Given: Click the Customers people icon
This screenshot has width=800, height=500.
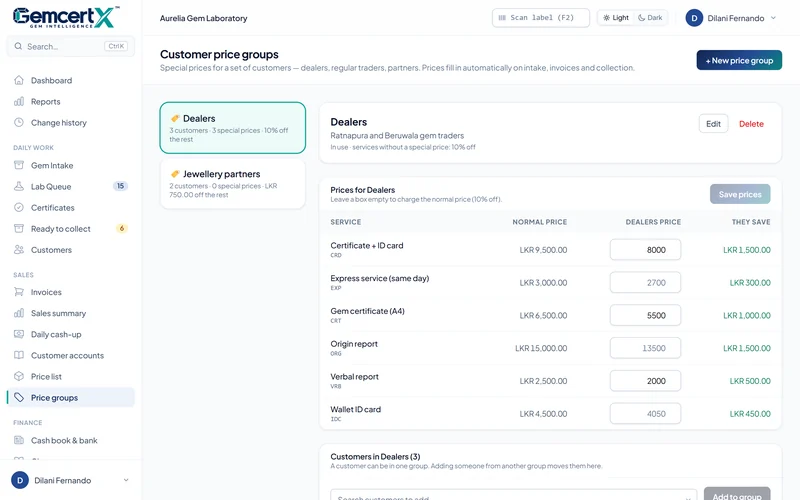Looking at the screenshot, I should point(19,249).
